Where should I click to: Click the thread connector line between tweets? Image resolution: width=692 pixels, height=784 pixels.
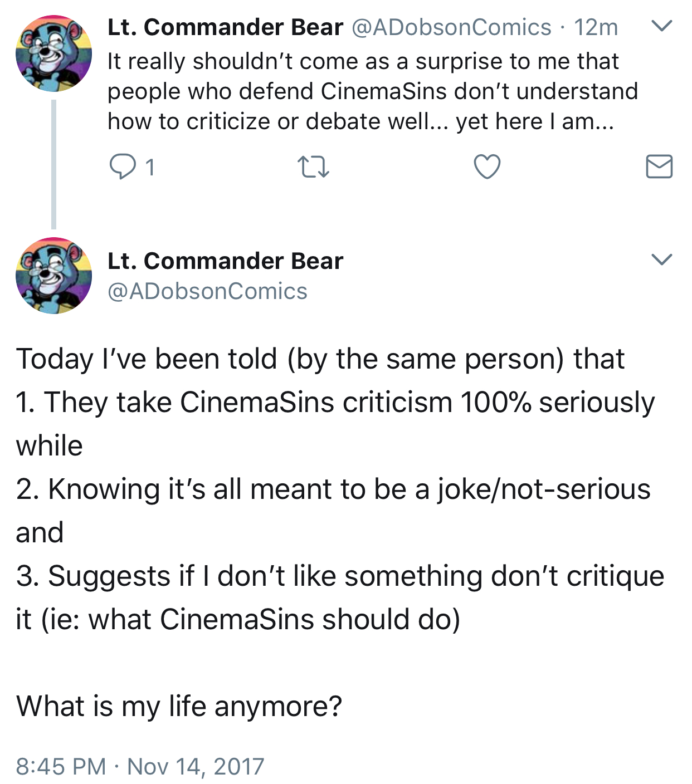53,164
